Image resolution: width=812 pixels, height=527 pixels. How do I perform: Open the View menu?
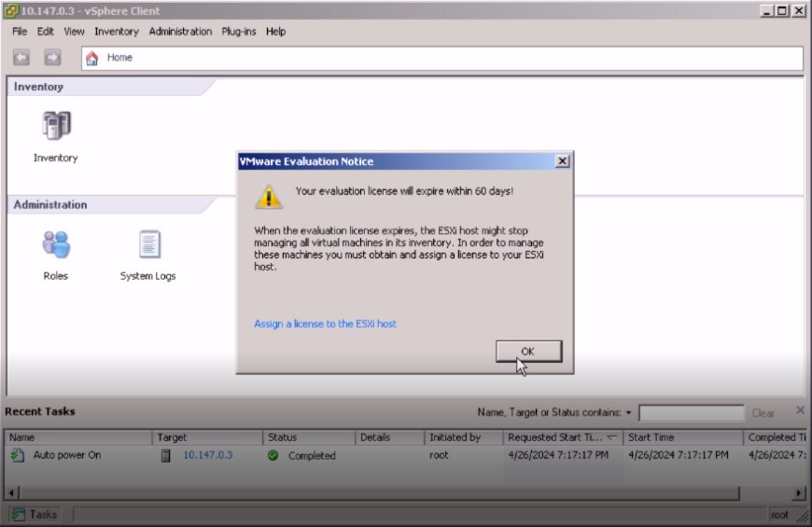pos(74,32)
